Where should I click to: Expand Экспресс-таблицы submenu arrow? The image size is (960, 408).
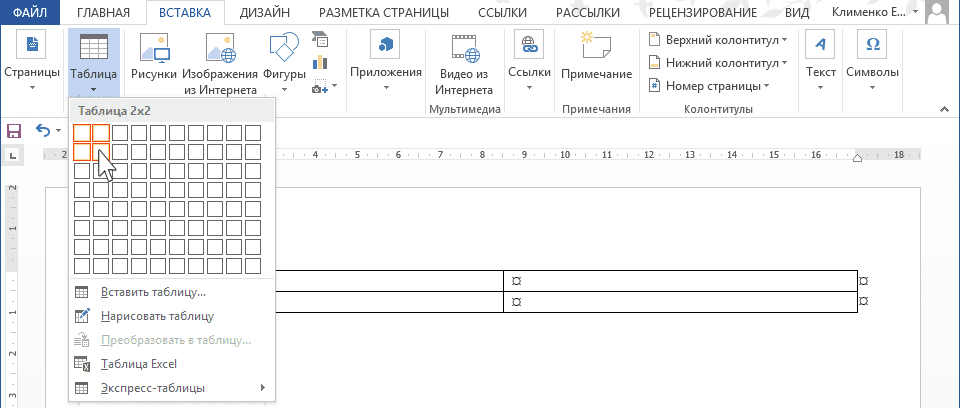click(x=263, y=388)
